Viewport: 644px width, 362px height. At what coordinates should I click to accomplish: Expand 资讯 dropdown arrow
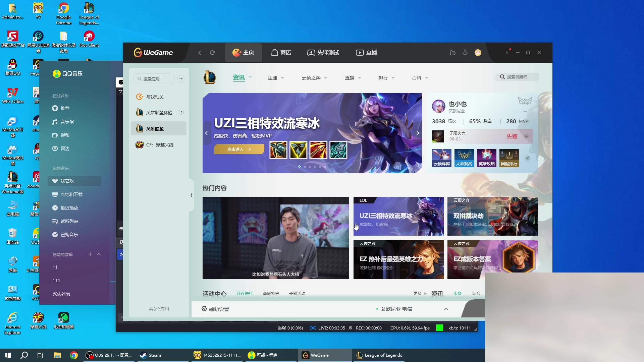(x=251, y=77)
